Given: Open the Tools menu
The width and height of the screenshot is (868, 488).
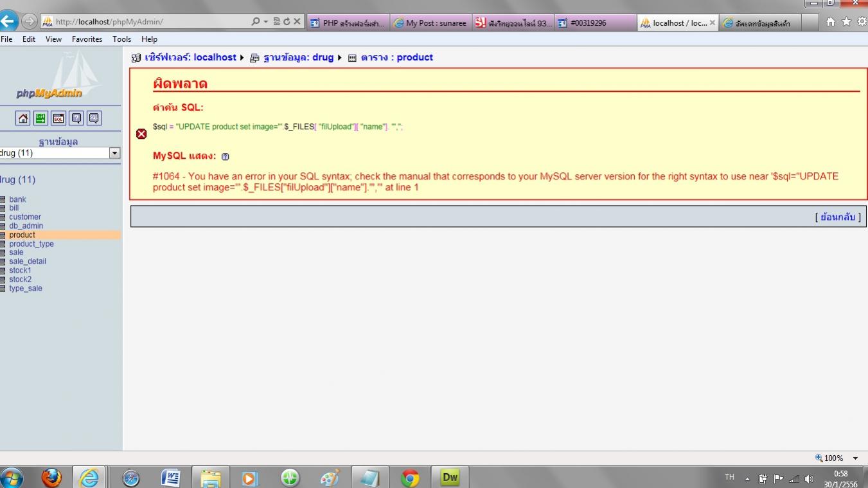Looking at the screenshot, I should click(121, 39).
